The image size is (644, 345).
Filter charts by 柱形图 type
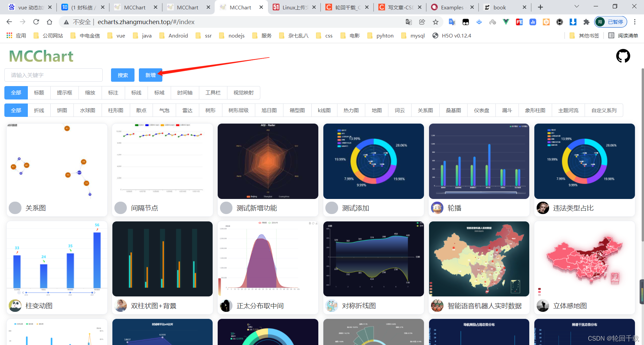tap(116, 110)
